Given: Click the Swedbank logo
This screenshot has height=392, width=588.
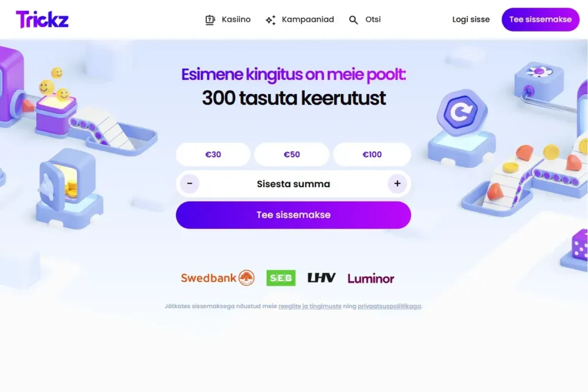Looking at the screenshot, I should pyautogui.click(x=218, y=278).
